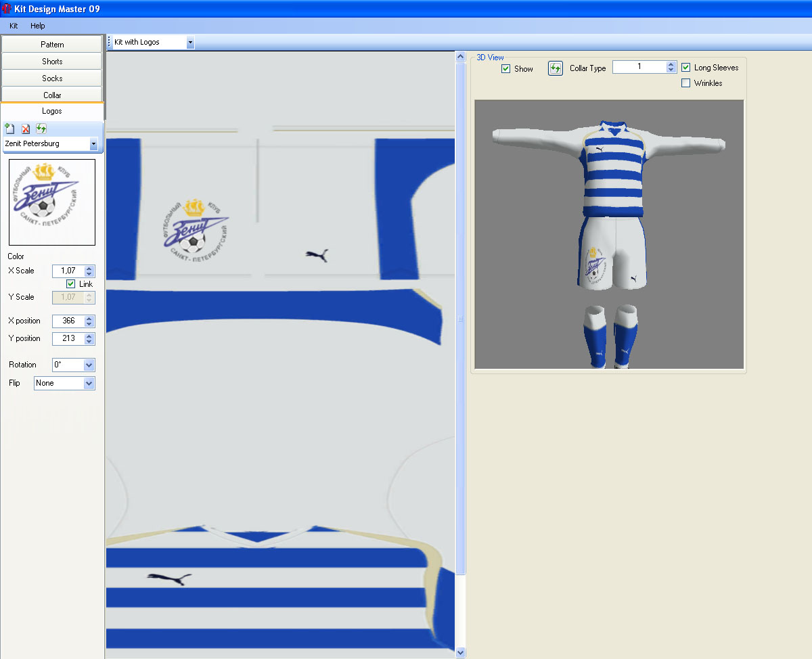
Task: Click the canvas vertical scrollbar down arrow
Action: pyautogui.click(x=461, y=653)
